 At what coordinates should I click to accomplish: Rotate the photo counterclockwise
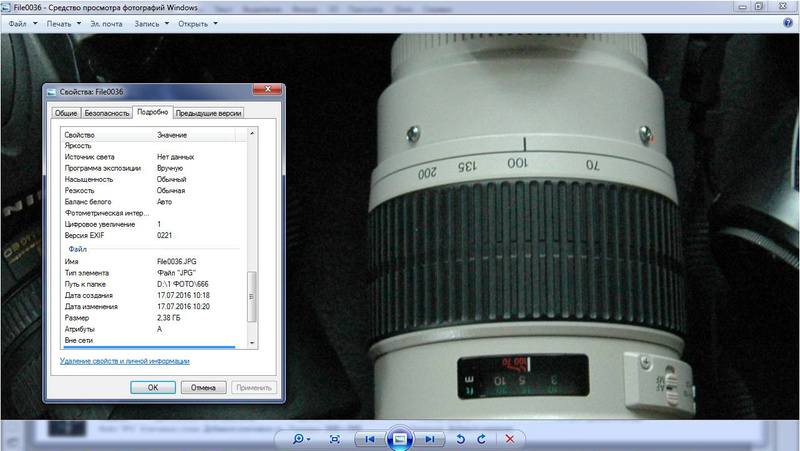point(460,439)
